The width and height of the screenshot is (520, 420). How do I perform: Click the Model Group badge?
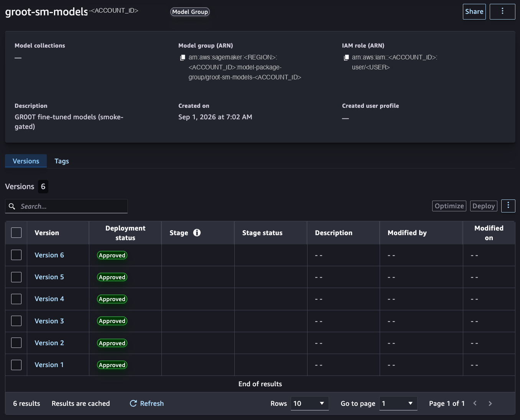[x=190, y=12]
